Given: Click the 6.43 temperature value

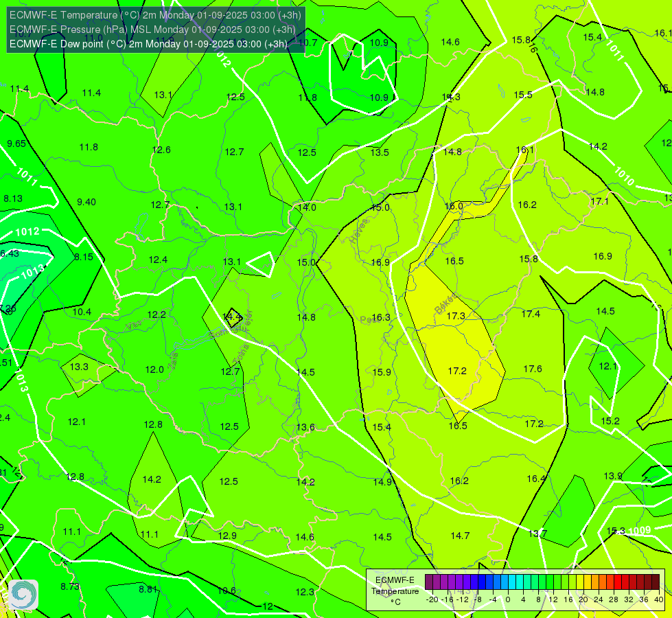Looking at the screenshot, I should coord(10,253).
